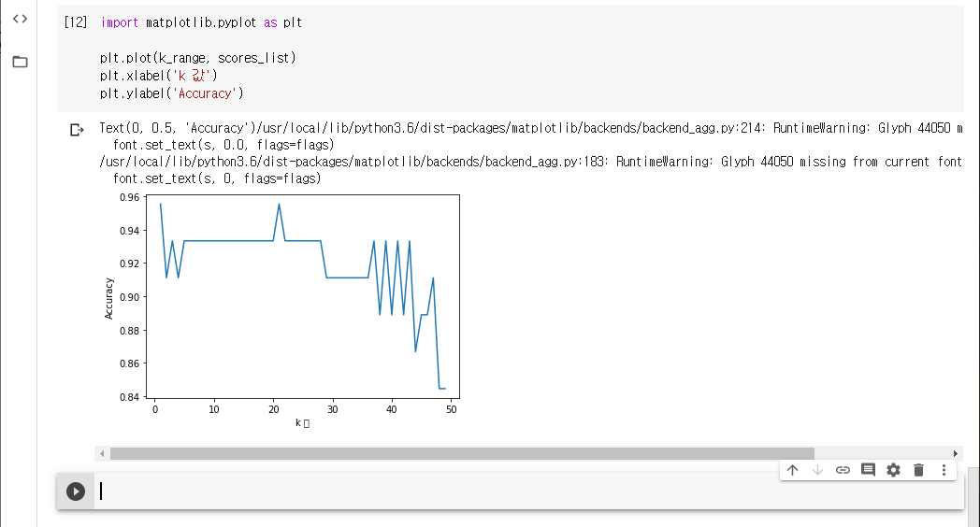Open the more cell actions menu
The height and width of the screenshot is (527, 980).
click(944, 470)
